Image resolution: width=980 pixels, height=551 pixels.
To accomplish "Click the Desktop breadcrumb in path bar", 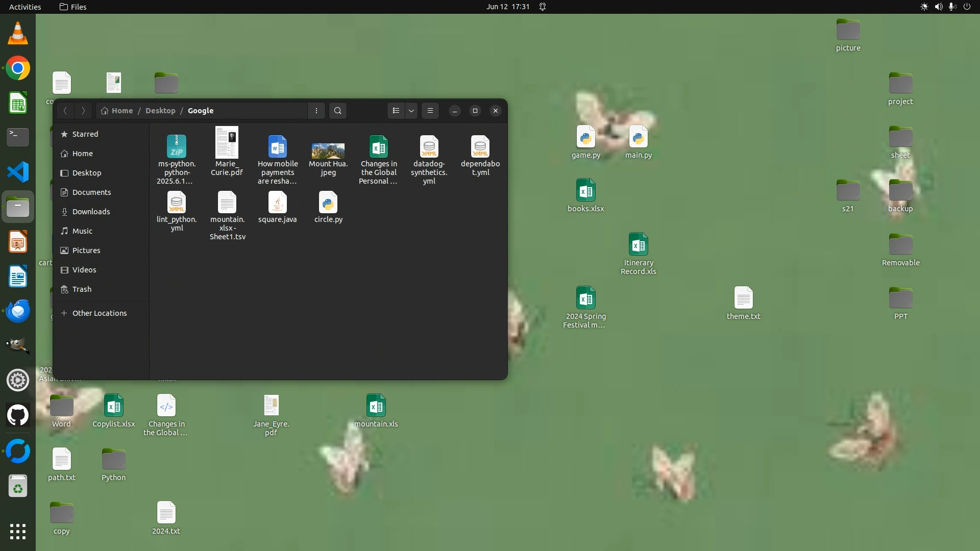I will tap(160, 111).
